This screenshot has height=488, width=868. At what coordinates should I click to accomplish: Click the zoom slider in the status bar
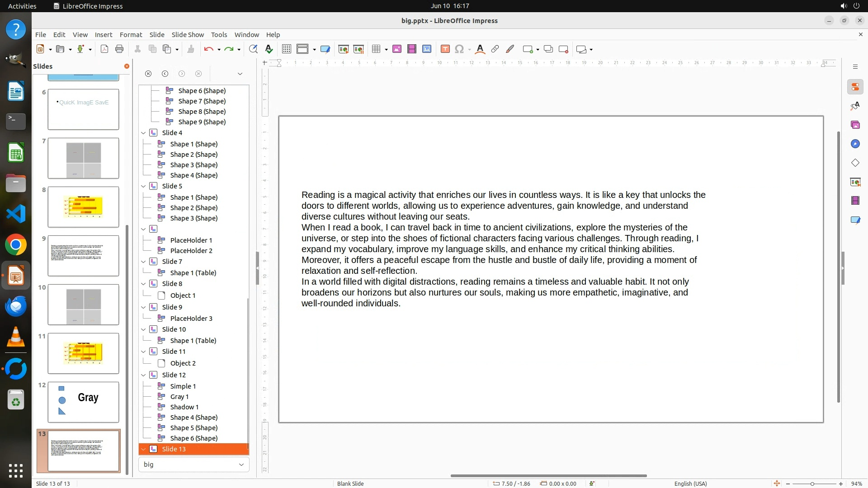tap(812, 483)
